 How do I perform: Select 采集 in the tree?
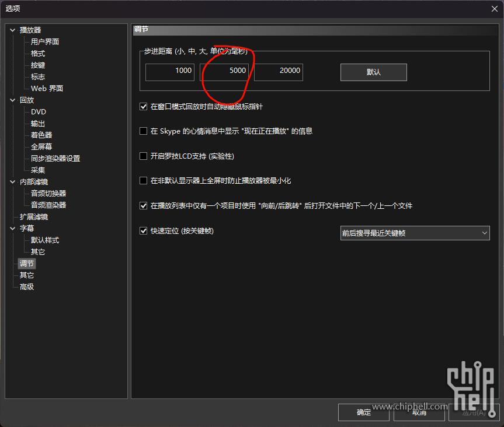tap(38, 170)
